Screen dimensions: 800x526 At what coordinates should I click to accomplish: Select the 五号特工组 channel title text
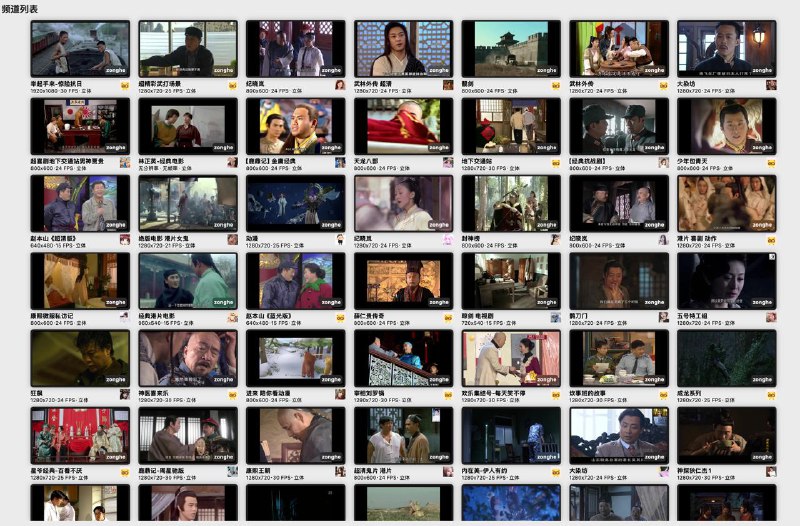pyautogui.click(x=692, y=316)
